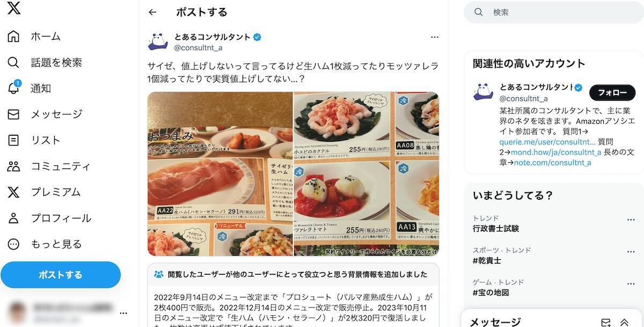Viewport: 644px width, 327px height.
Task: Go back with the arrow icon
Action: 153,12
